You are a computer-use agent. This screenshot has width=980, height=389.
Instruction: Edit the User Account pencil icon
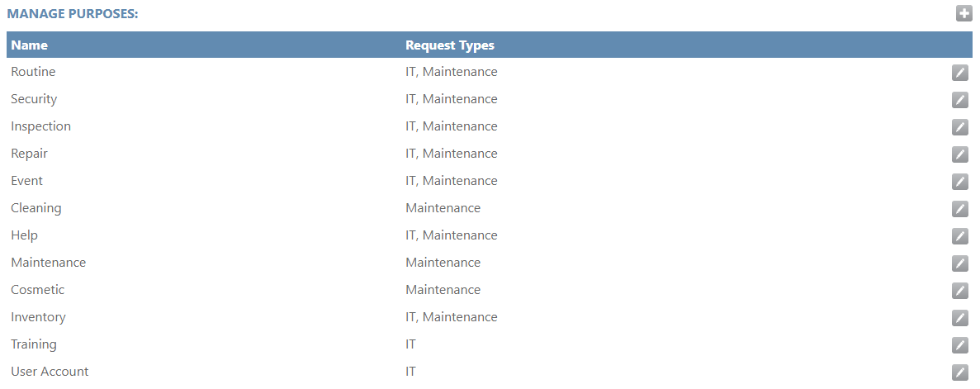click(960, 372)
